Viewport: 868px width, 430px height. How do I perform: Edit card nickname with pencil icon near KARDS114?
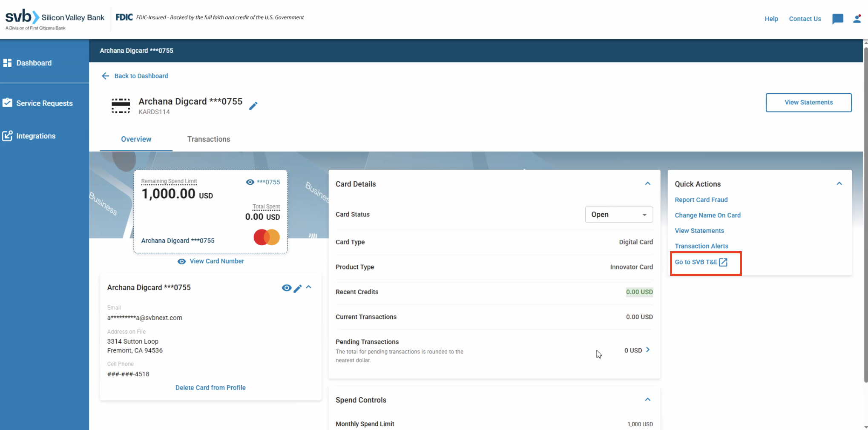tap(253, 106)
